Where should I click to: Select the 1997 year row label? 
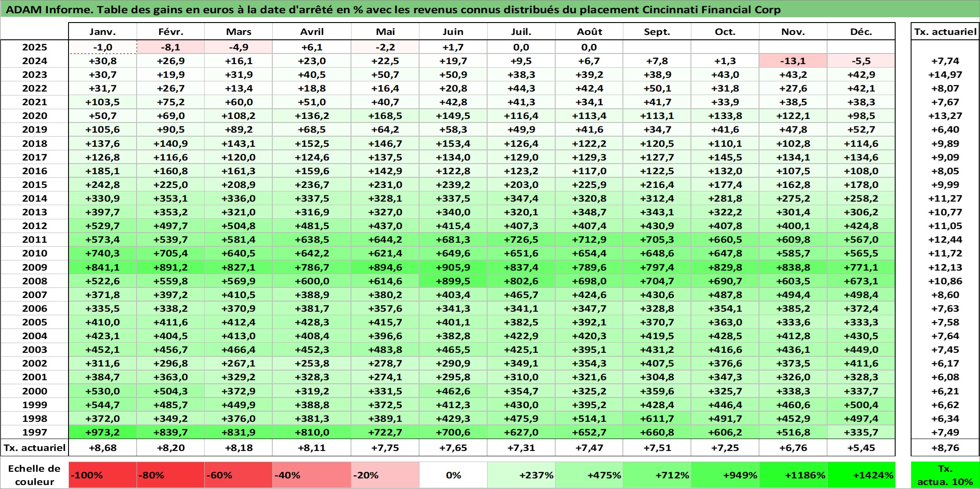[34, 432]
